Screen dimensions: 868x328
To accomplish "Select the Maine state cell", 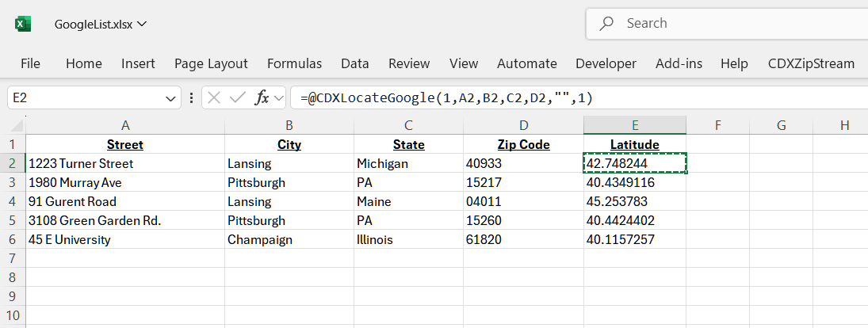I will pos(408,201).
